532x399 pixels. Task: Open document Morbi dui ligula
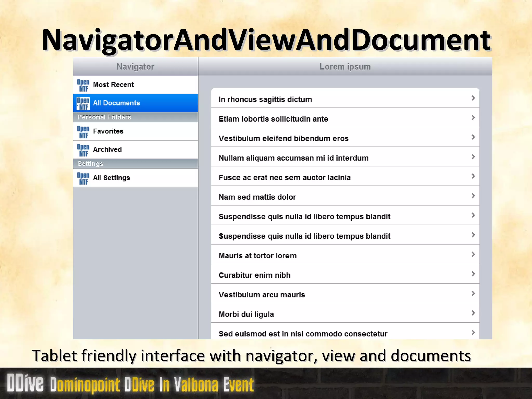(x=345, y=313)
